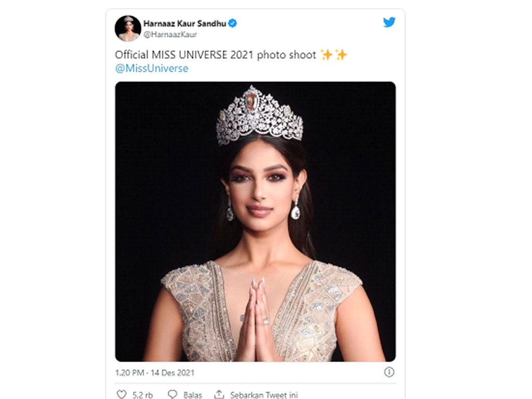The height and width of the screenshot is (399, 532).
Task: Click the blue verified badge
Action: [x=232, y=23]
